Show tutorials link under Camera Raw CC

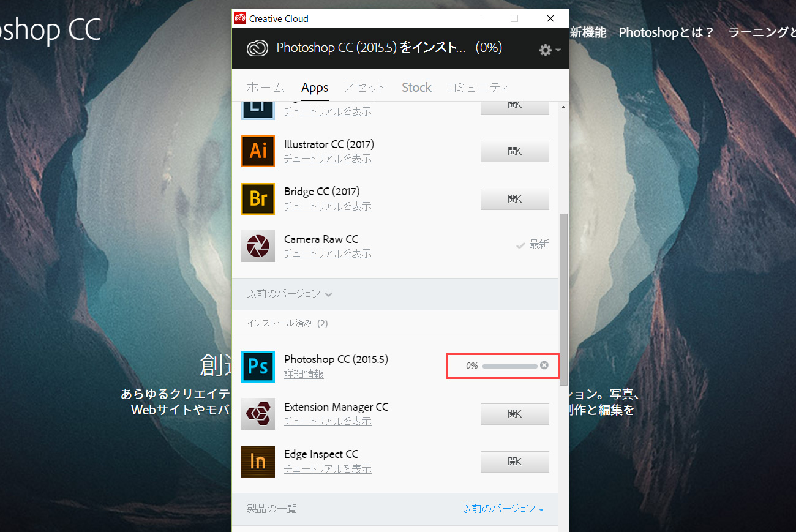pyautogui.click(x=328, y=253)
